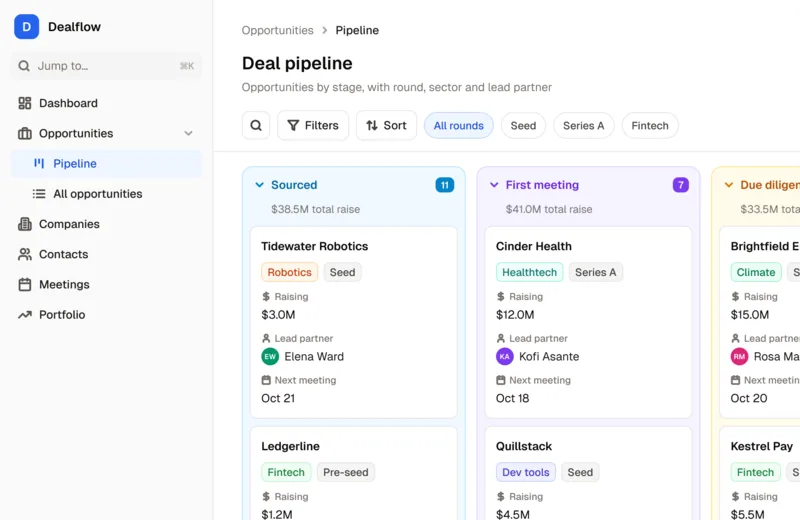This screenshot has width=800, height=520.
Task: Open Meetings in the sidebar
Action: click(106, 284)
